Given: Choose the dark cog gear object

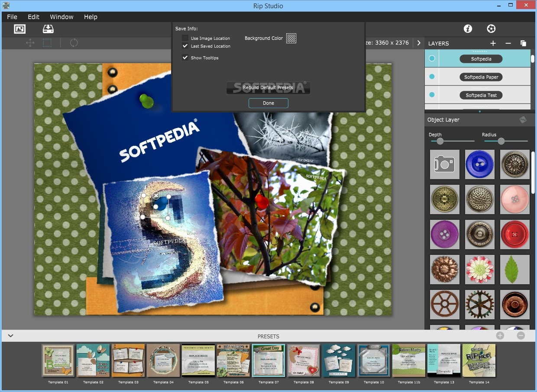Looking at the screenshot, I should click(480, 305).
